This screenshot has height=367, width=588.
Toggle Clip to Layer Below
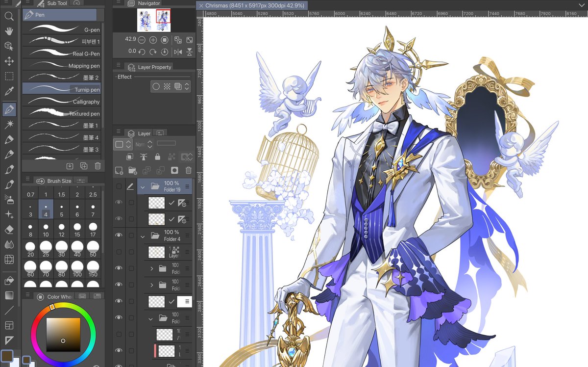pyautogui.click(x=130, y=157)
